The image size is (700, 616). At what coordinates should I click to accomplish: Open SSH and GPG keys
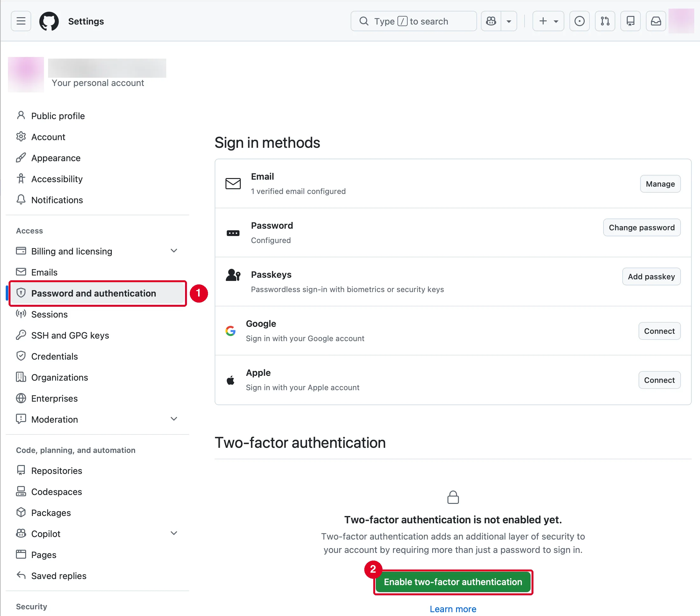pyautogui.click(x=97, y=335)
